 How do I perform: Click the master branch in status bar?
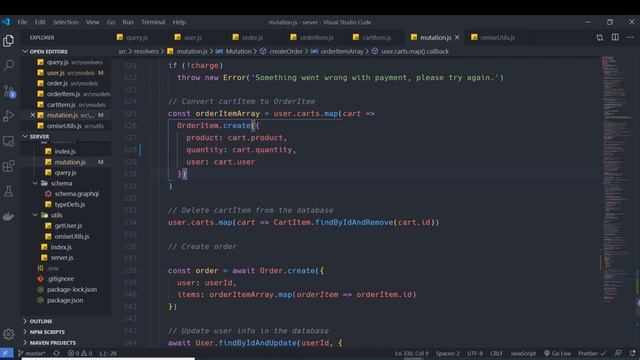33,353
